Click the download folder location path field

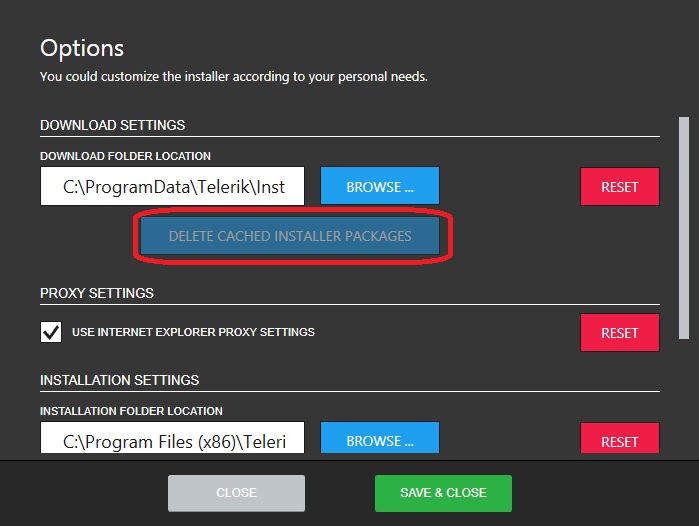pos(172,187)
